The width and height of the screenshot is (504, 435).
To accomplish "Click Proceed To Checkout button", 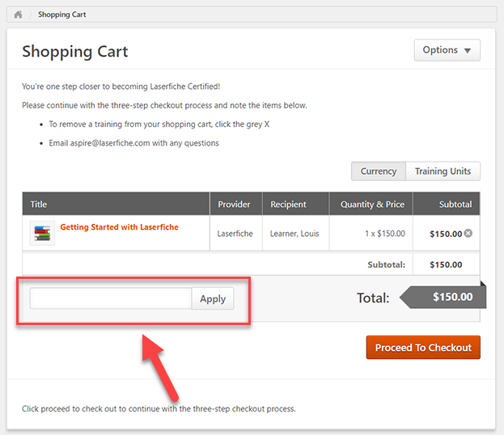I will click(423, 348).
